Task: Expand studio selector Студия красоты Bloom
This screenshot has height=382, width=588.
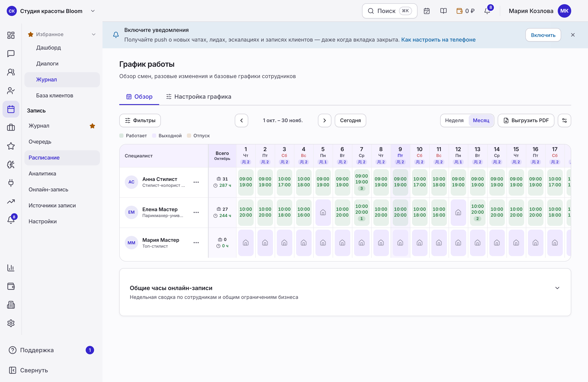Action: click(x=51, y=11)
